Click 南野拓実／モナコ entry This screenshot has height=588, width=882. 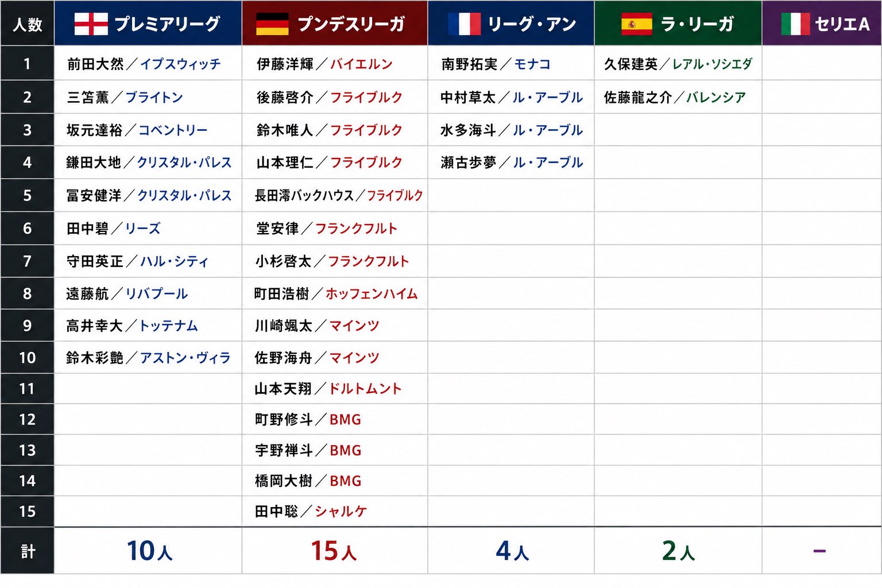tap(496, 64)
